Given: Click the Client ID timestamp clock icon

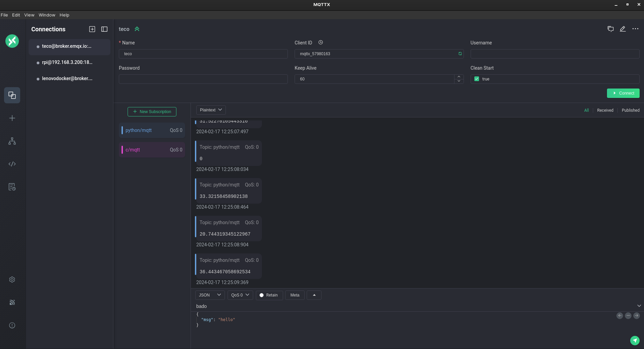Looking at the screenshot, I should click(320, 42).
